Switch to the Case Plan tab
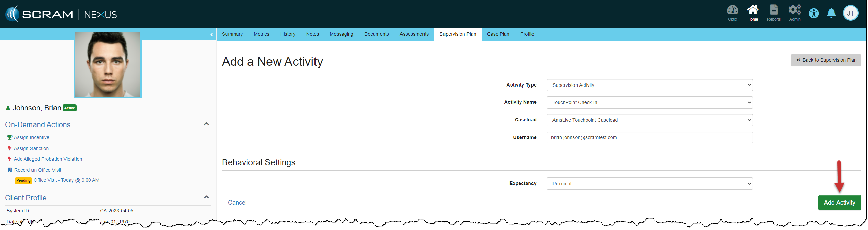This screenshot has height=230, width=868. (x=498, y=34)
